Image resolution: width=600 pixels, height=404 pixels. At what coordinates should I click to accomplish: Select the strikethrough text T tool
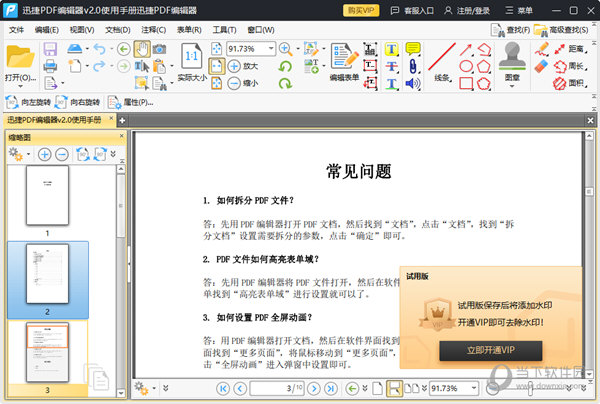(x=391, y=66)
